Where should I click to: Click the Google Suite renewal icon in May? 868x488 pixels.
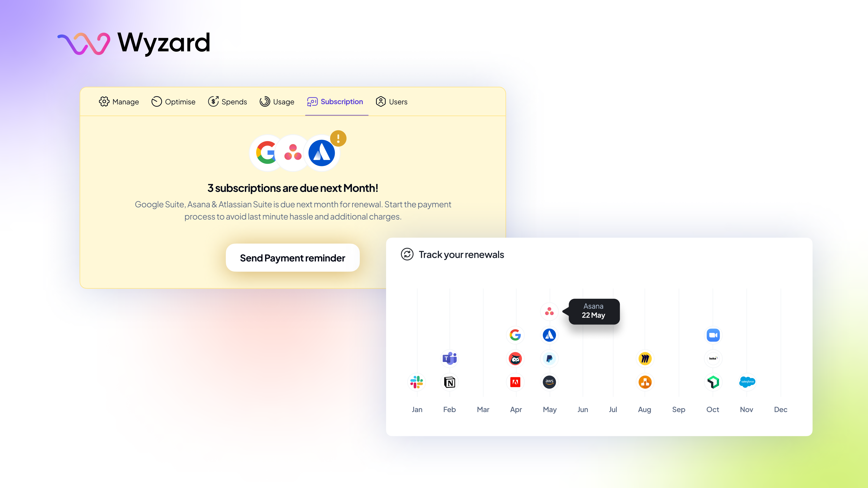click(x=515, y=335)
